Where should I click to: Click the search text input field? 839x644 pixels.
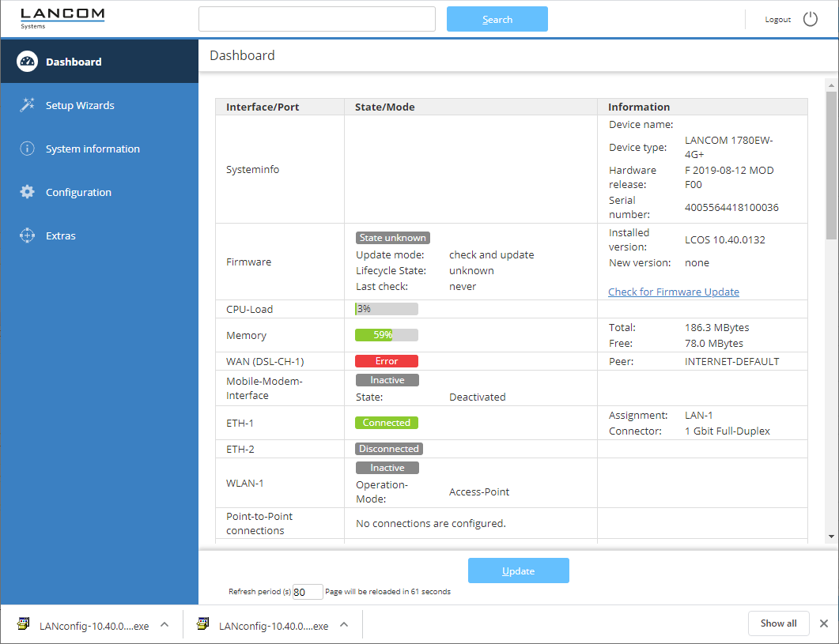click(x=316, y=19)
